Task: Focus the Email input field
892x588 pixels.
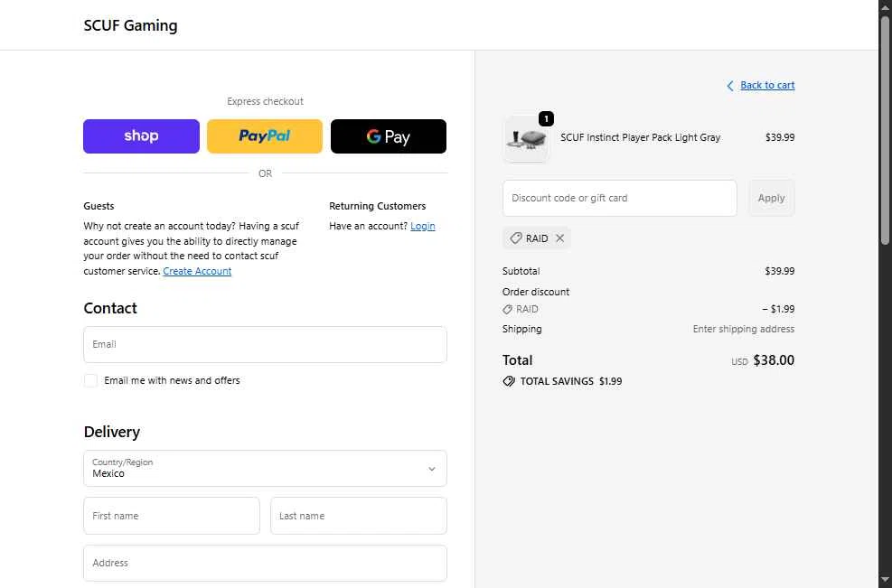Action: point(265,345)
